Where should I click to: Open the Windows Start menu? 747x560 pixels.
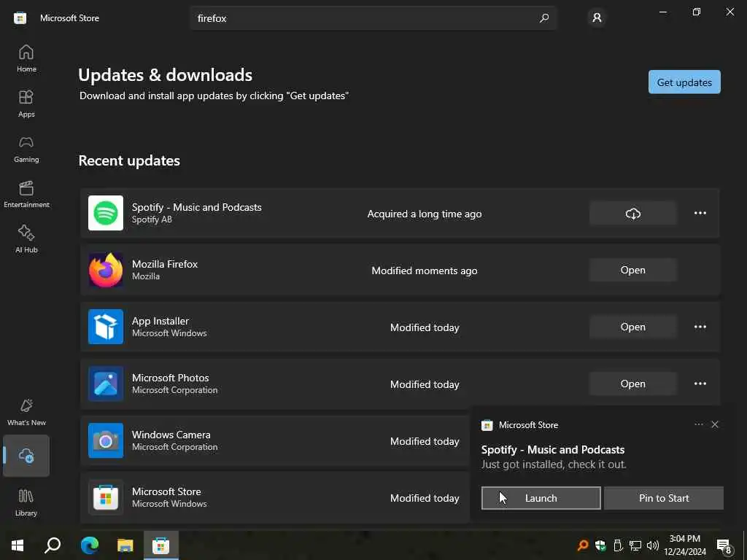coord(18,545)
